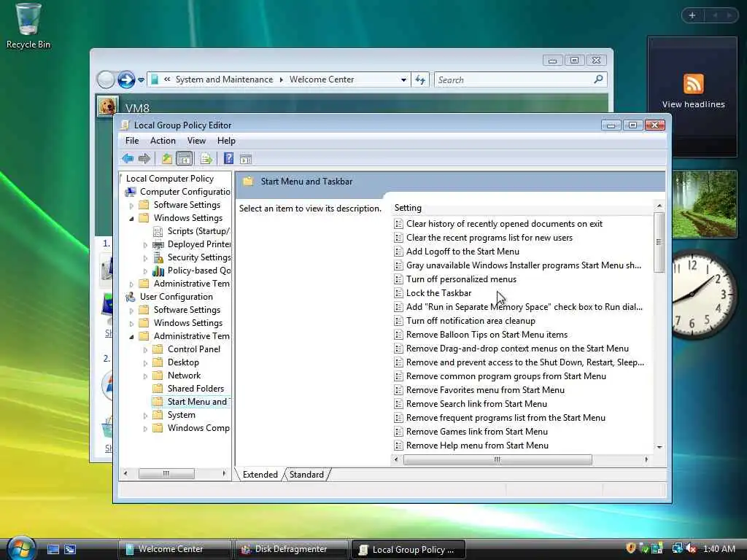Screen dimensions: 747x560
Task: Select 'Remove Search link from Start Menu' setting
Action: pos(476,404)
